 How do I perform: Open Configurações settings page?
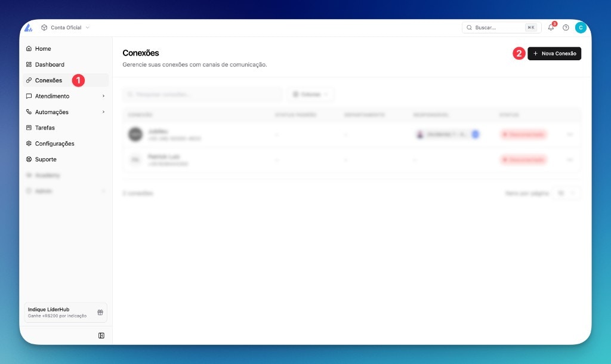point(66,143)
